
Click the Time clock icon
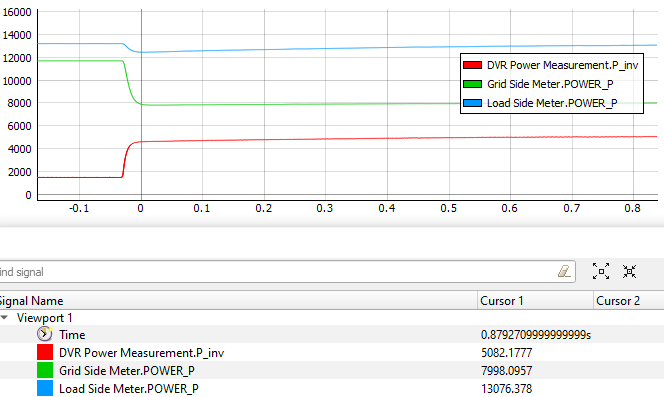[44, 334]
